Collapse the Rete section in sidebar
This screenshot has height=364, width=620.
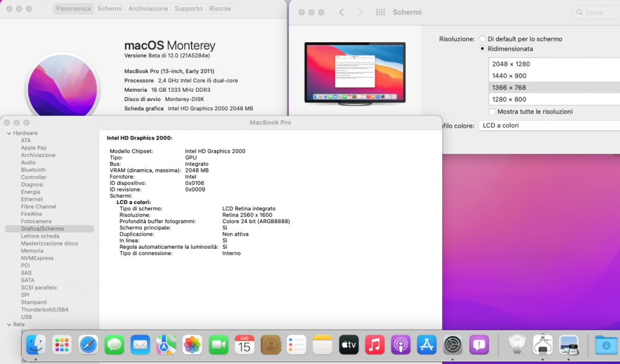coord(9,324)
